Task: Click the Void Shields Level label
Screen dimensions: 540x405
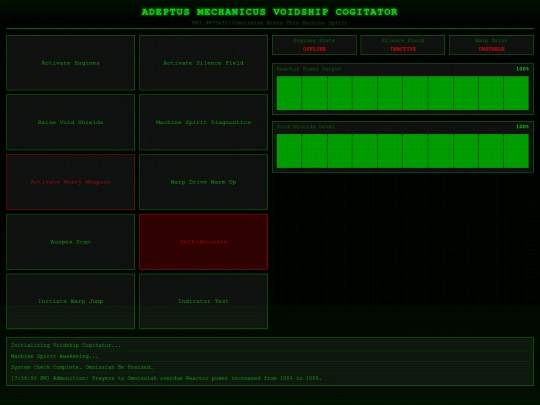Action: (x=305, y=127)
